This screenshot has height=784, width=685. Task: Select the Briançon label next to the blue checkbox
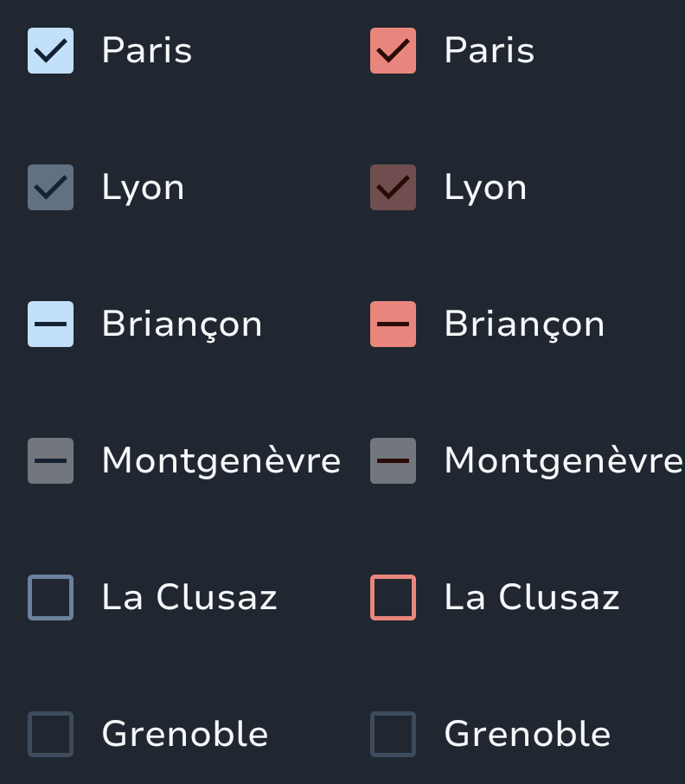pos(182,324)
